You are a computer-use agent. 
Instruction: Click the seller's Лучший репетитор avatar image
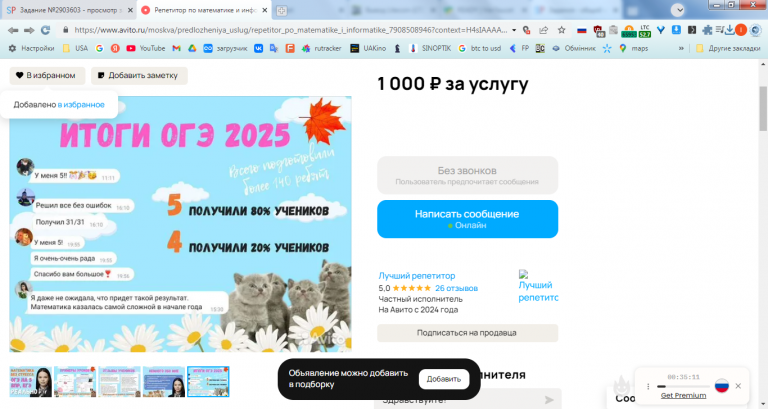point(538,286)
